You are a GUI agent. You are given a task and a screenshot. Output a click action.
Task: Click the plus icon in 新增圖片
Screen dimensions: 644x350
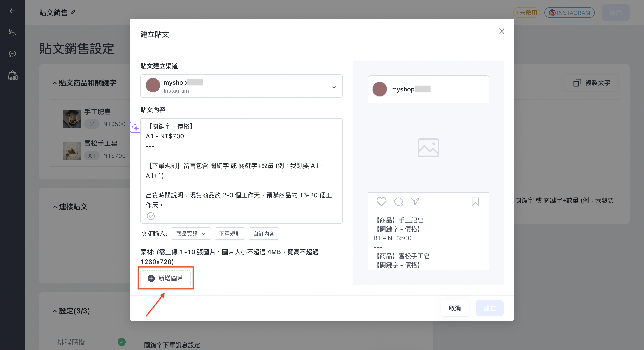click(151, 278)
